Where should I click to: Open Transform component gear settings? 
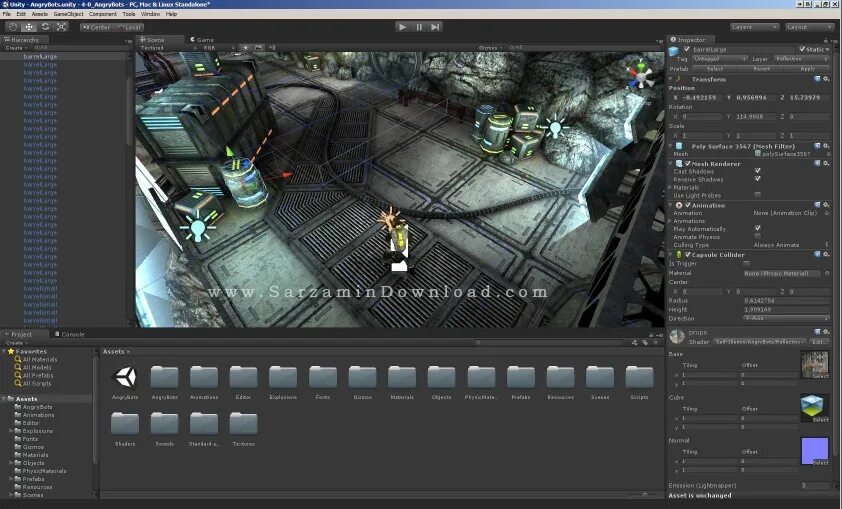coord(826,79)
